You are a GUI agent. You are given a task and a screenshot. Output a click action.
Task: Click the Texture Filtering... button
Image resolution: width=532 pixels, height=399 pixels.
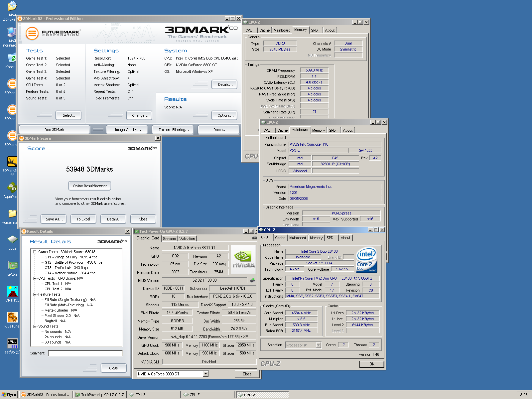(x=174, y=130)
